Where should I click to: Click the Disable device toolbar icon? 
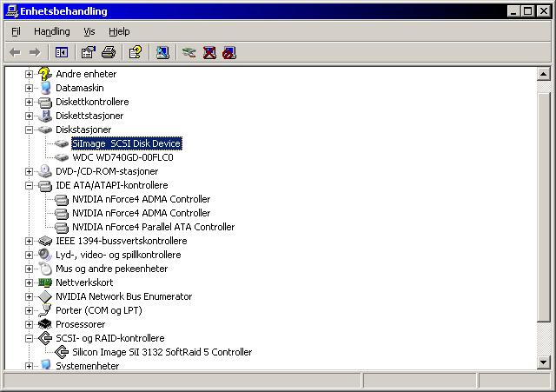click(229, 52)
